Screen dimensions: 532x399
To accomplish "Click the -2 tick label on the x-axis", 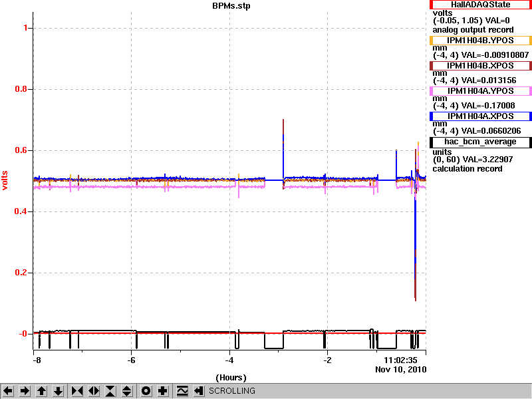I will pos(327,360).
